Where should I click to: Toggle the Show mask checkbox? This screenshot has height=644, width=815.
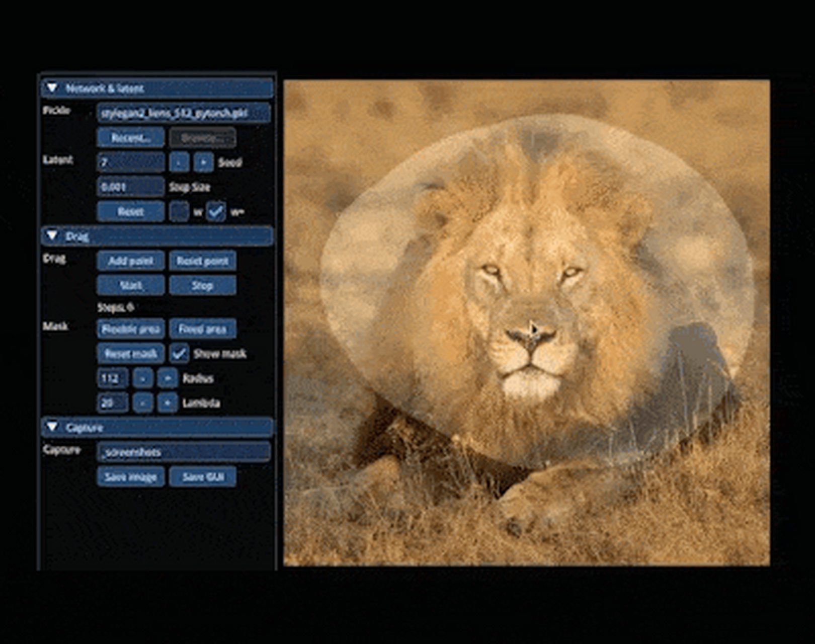pos(179,353)
